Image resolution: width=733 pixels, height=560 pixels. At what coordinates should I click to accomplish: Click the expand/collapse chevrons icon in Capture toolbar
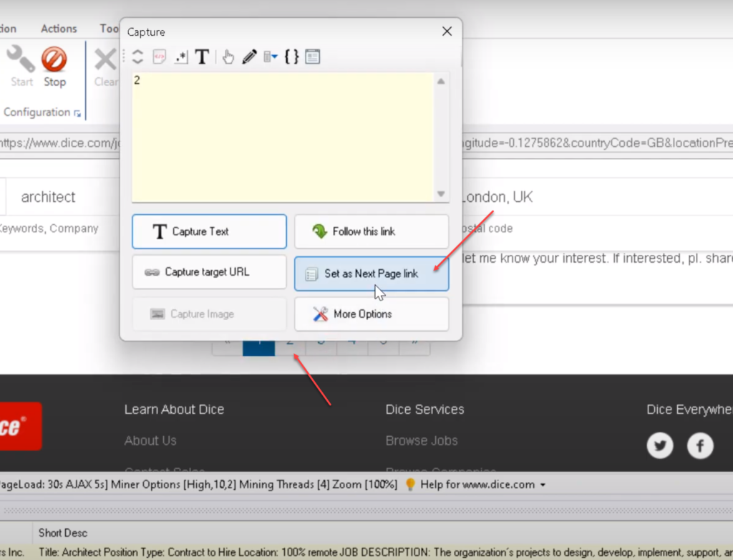[x=138, y=57]
